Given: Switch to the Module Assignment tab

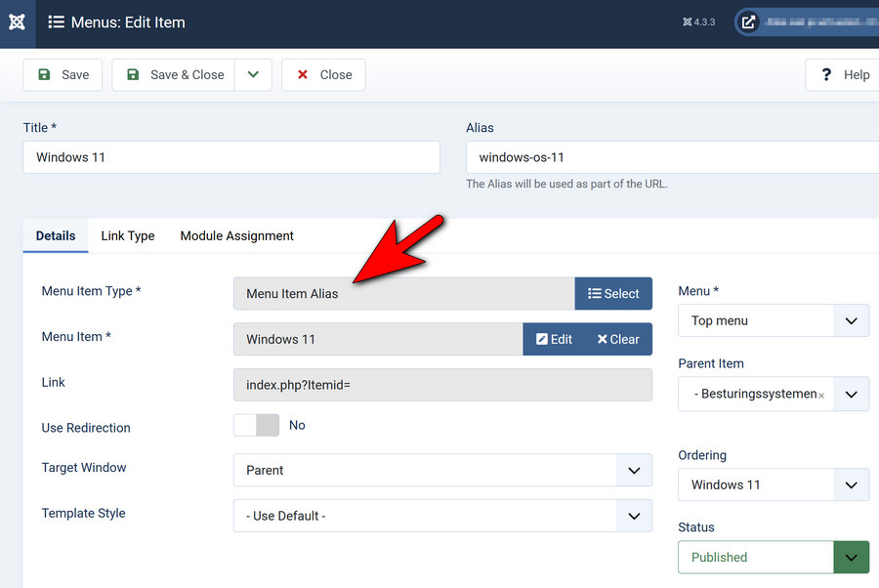Looking at the screenshot, I should (236, 235).
